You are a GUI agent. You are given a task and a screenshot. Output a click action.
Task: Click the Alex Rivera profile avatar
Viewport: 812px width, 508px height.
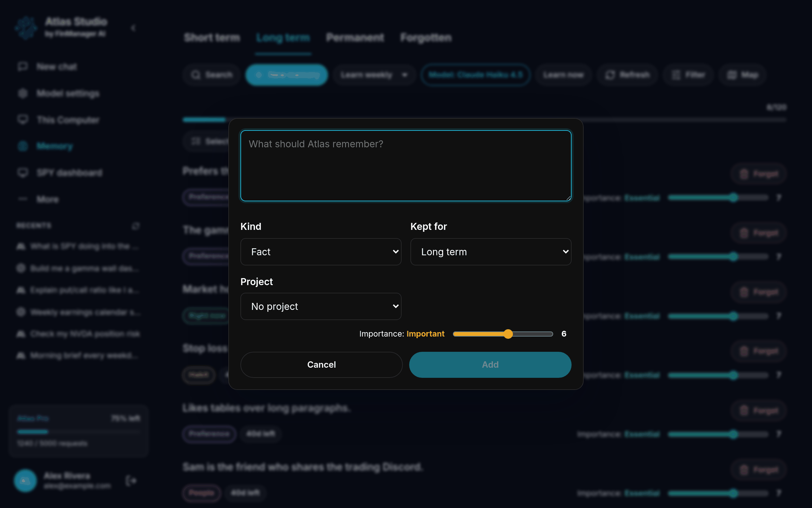coord(25,481)
